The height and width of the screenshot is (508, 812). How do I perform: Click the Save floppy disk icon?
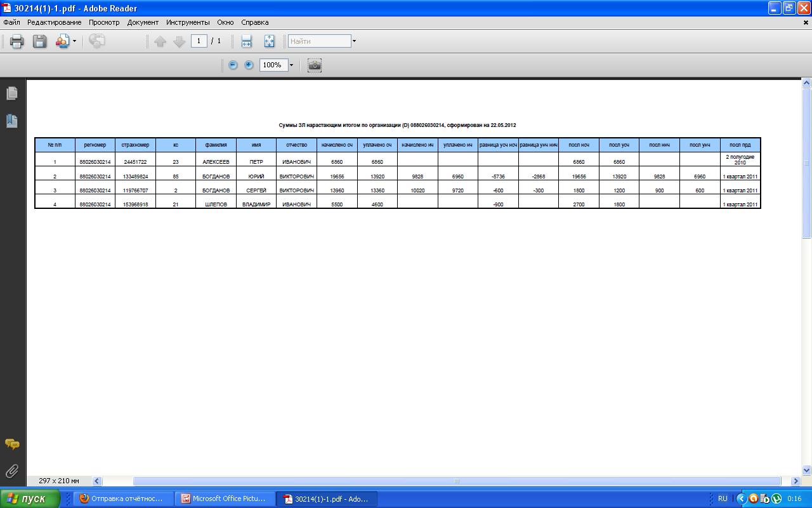(39, 41)
